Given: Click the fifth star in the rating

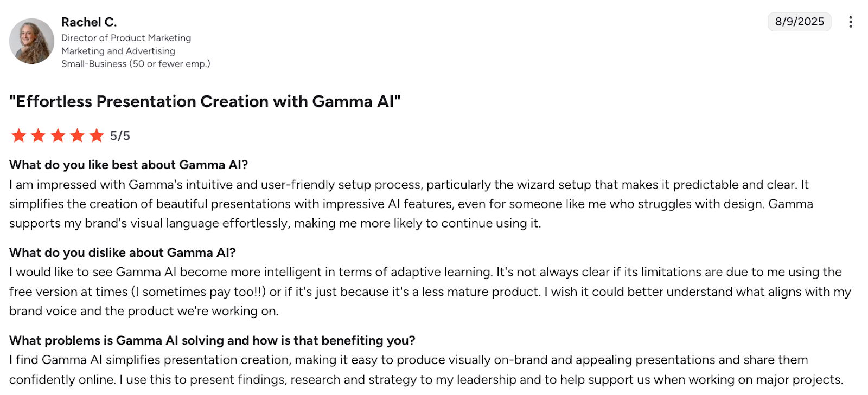Looking at the screenshot, I should point(97,136).
